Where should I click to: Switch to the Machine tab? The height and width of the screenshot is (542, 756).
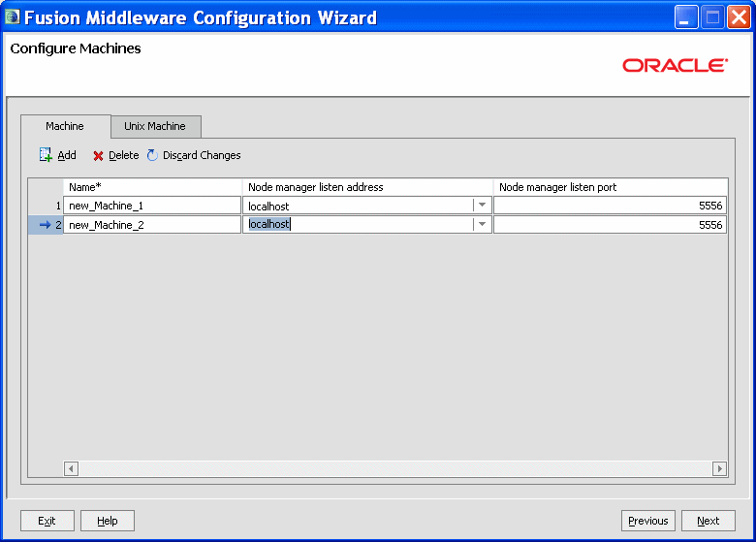[65, 126]
